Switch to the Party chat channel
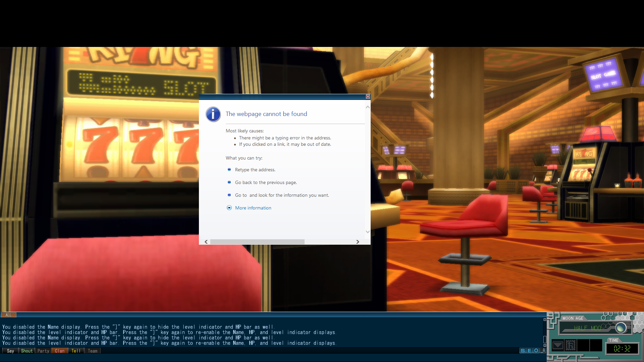 (43, 351)
